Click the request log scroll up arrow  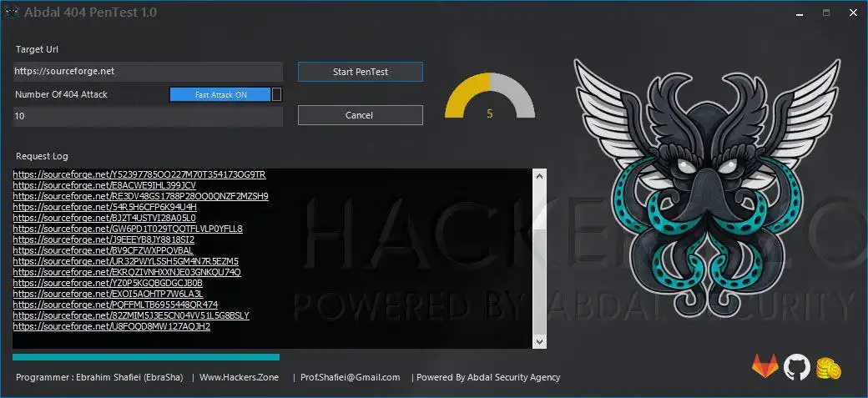539,175
